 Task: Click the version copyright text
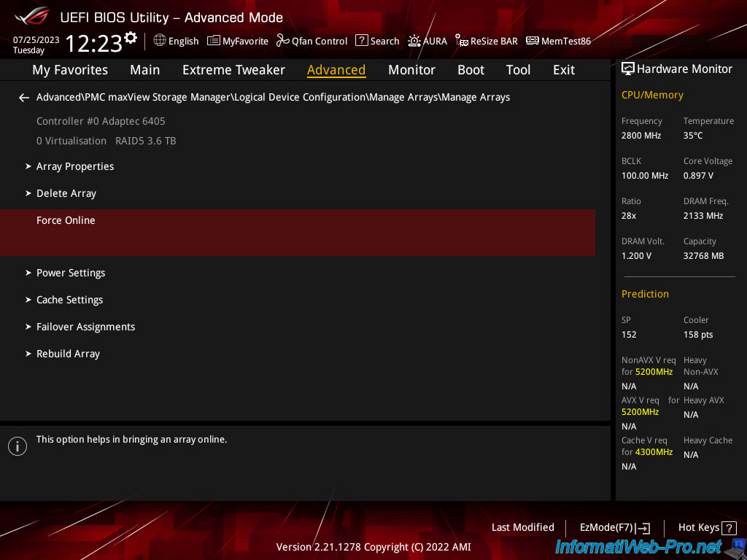click(x=373, y=547)
